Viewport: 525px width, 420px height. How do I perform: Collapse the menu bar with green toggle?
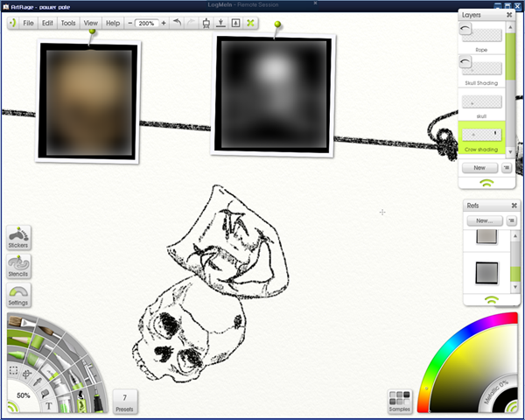pos(13,23)
